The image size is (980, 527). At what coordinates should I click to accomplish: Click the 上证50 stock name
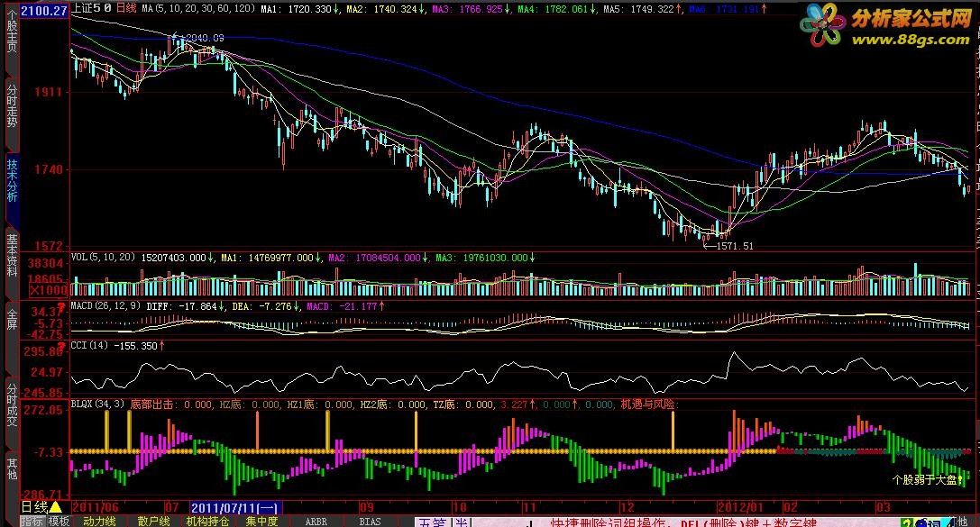(91, 8)
